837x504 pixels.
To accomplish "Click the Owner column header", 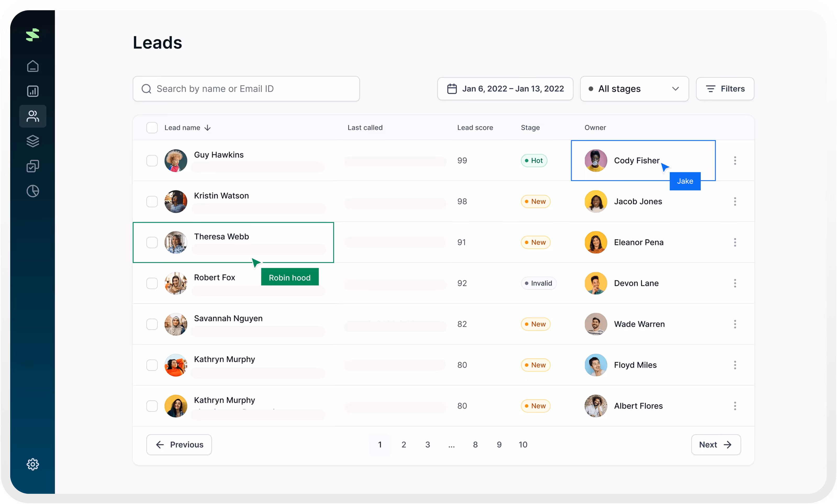I will click(595, 128).
